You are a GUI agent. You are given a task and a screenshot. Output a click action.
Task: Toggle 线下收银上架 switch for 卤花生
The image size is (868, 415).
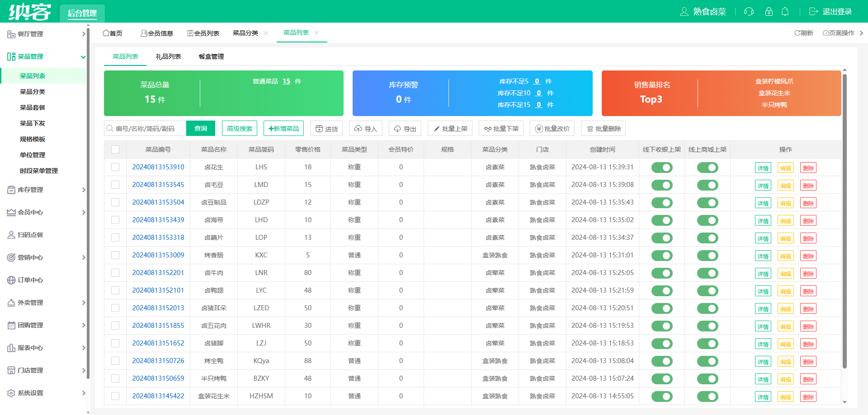click(662, 168)
